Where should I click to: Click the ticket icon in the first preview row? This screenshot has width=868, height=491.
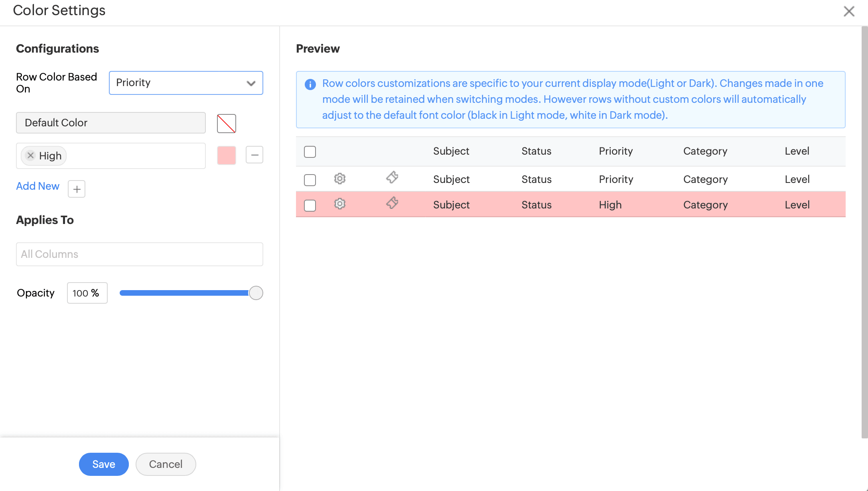tap(392, 177)
